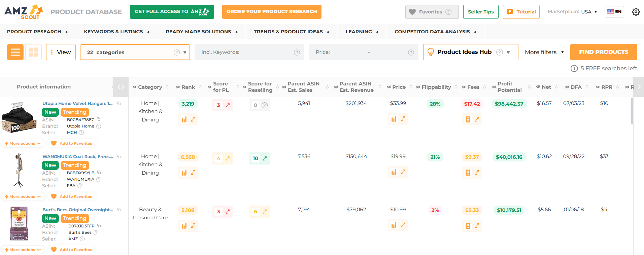Copy ASIN B0CB4F7887
Screen dimensions: 644x255
(x=98, y=119)
